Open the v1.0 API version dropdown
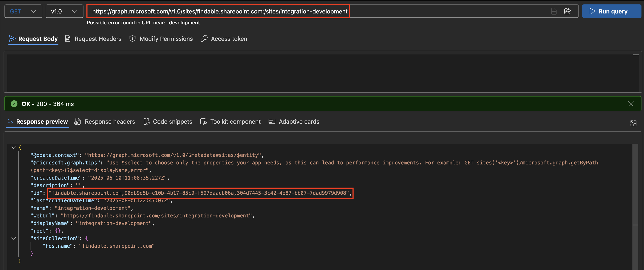644x270 pixels. point(64,11)
